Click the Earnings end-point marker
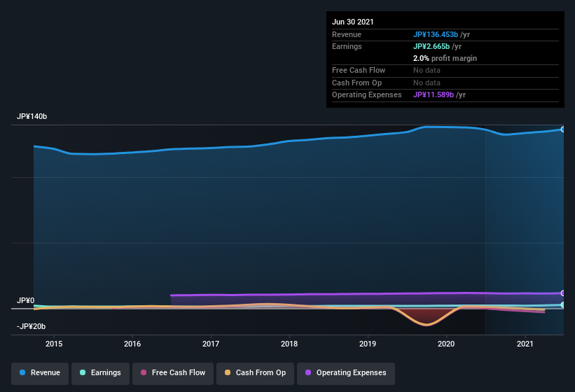This screenshot has width=575, height=392. point(562,304)
